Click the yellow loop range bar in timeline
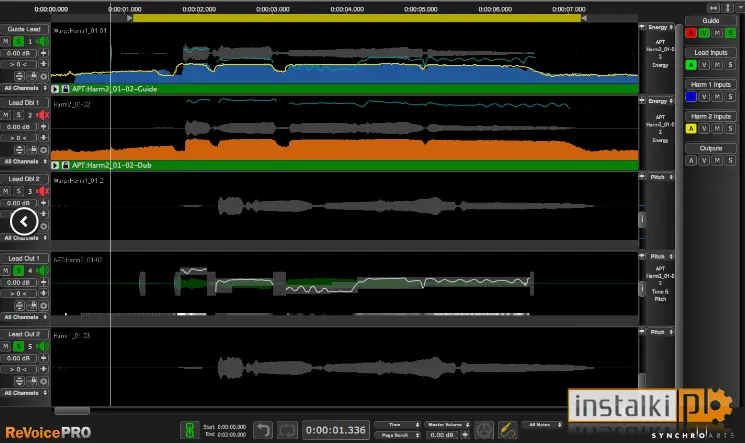 pyautogui.click(x=356, y=18)
